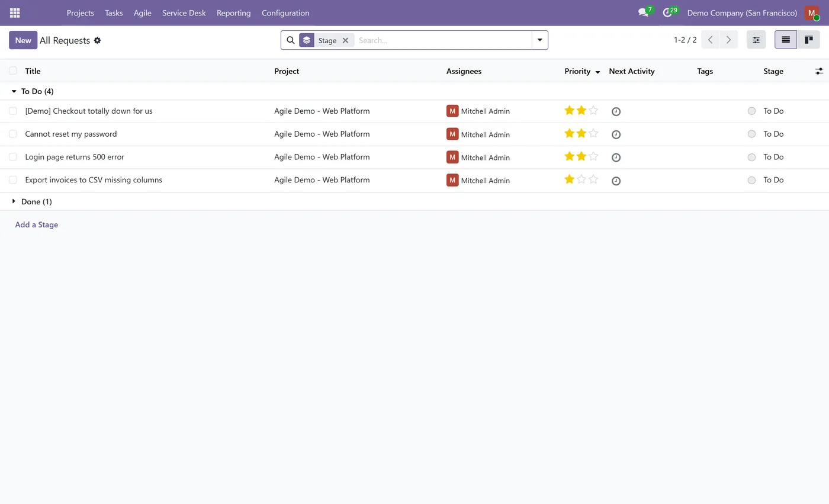The height and width of the screenshot is (504, 829).
Task: Click activity clock for Login page 500 error
Action: [616, 158]
